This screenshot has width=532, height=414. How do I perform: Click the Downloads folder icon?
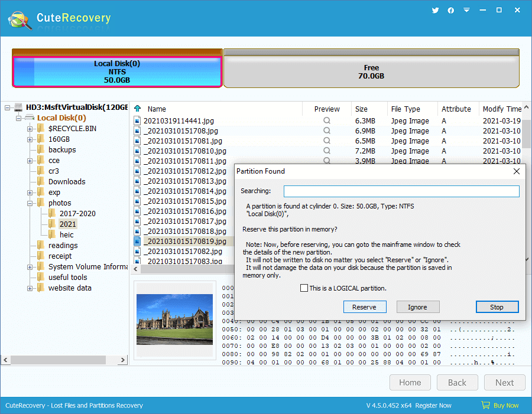(x=41, y=181)
